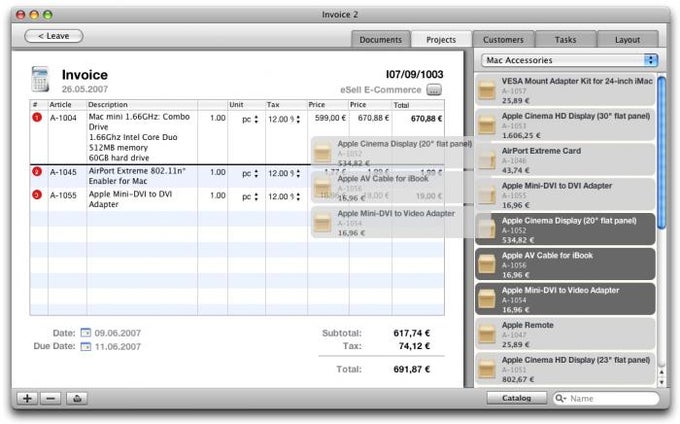Screen dimensions: 680x424
Task: Click the catalog vertical scrollbar thumb
Action: tap(661, 152)
